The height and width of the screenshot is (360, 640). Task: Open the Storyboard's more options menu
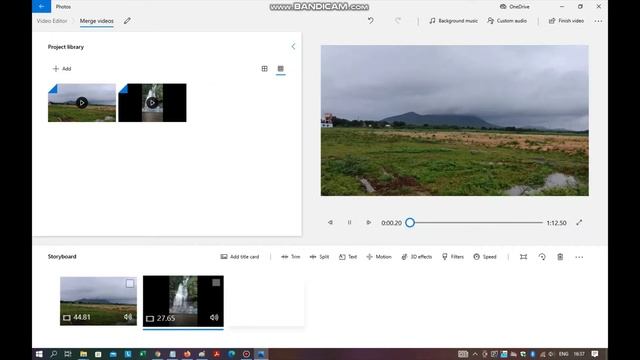click(x=579, y=257)
